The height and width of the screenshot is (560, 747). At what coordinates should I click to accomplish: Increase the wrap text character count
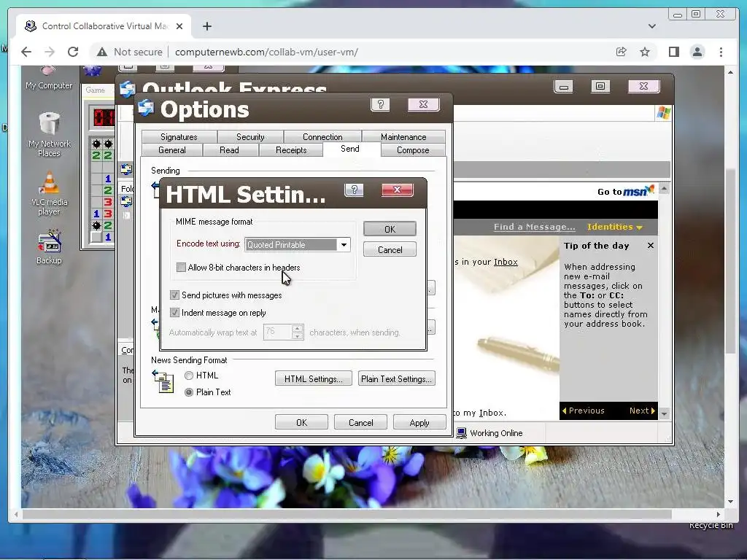(298, 328)
